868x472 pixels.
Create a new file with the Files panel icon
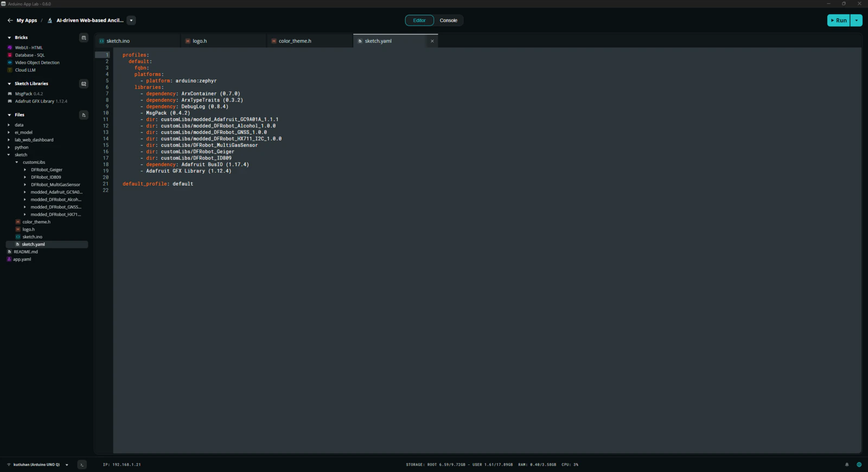[x=84, y=115]
